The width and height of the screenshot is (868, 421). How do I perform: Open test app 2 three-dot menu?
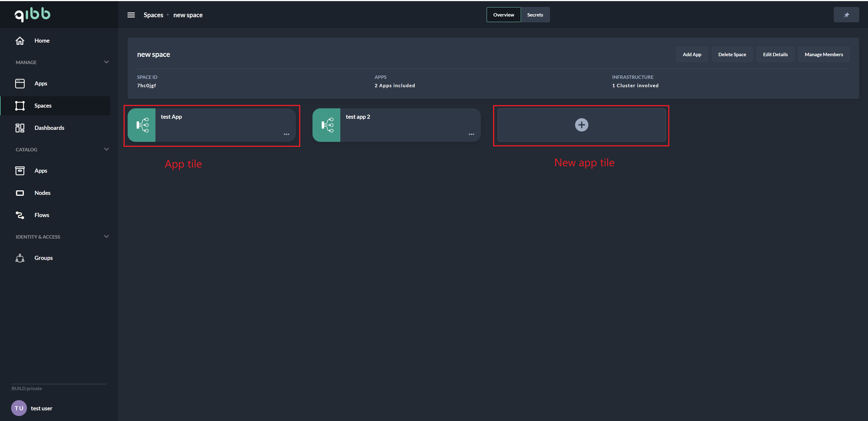[x=471, y=134]
